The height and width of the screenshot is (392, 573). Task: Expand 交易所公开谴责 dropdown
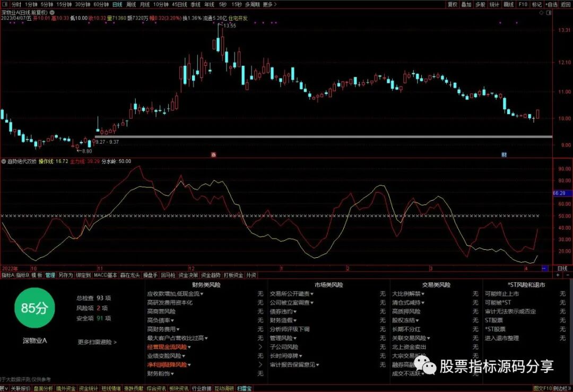click(x=292, y=294)
